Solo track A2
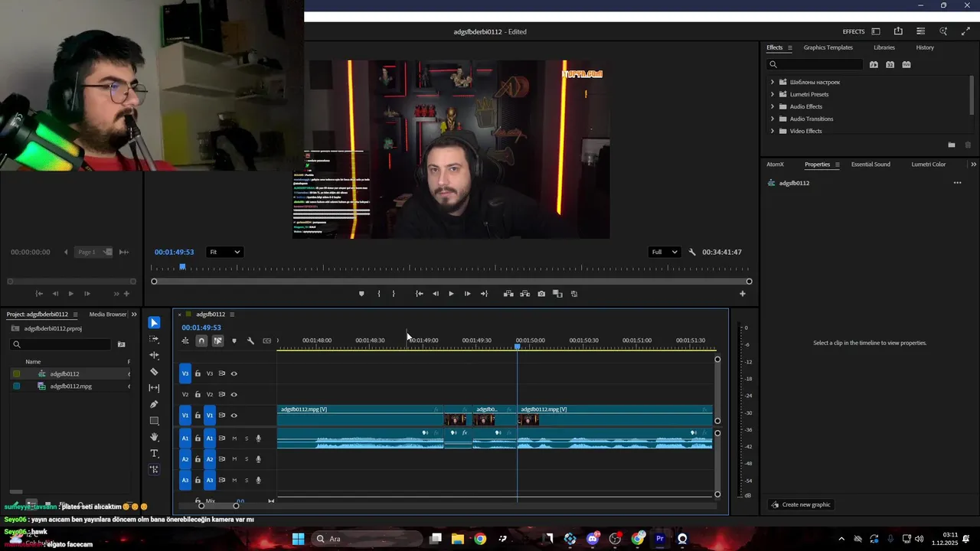 click(247, 459)
